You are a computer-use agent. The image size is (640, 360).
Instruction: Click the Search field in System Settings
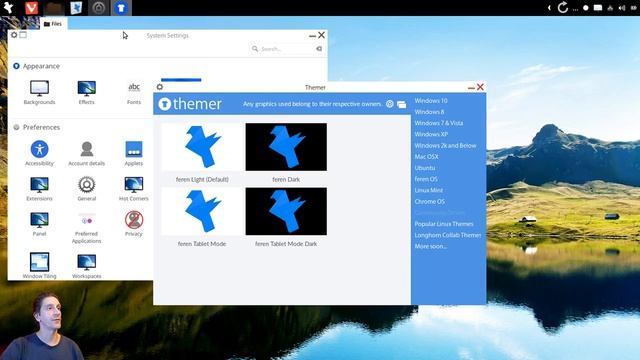click(287, 49)
